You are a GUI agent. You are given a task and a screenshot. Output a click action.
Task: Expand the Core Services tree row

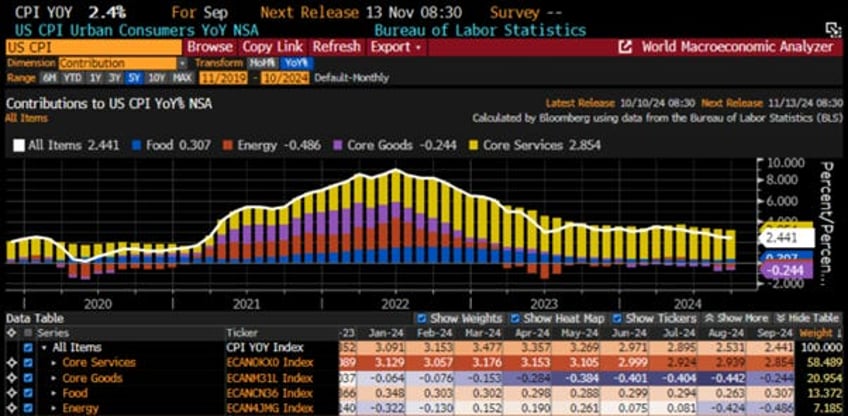pos(54,362)
